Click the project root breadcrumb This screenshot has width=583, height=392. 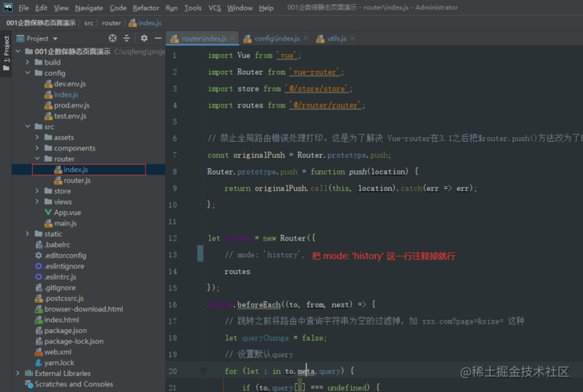click(x=41, y=23)
